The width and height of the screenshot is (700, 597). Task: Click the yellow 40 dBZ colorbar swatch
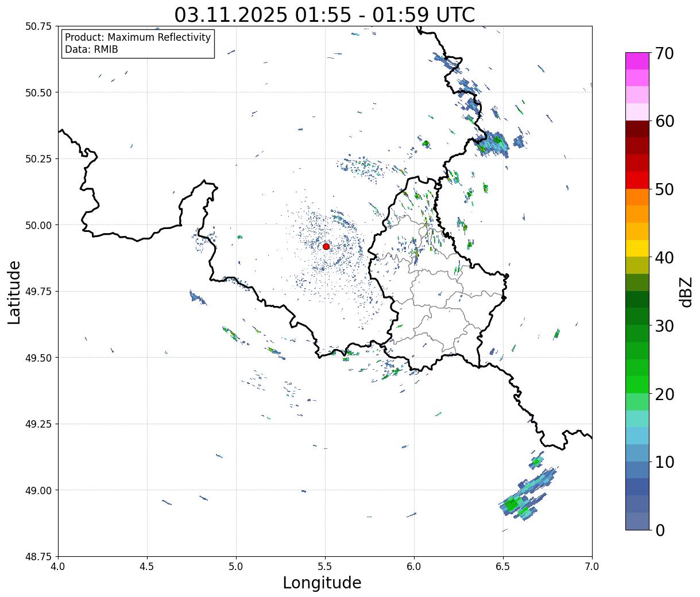637,248
